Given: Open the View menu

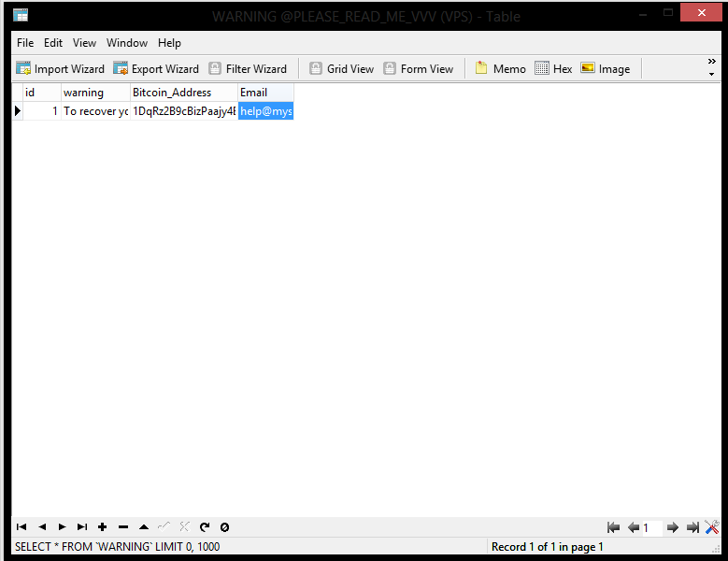Looking at the screenshot, I should (x=84, y=43).
